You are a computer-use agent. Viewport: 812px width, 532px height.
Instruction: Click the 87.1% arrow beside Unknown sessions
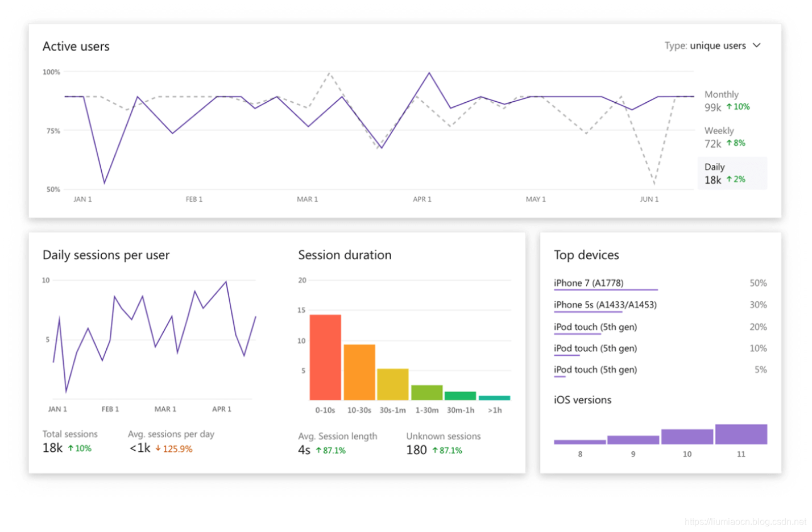tap(447, 451)
